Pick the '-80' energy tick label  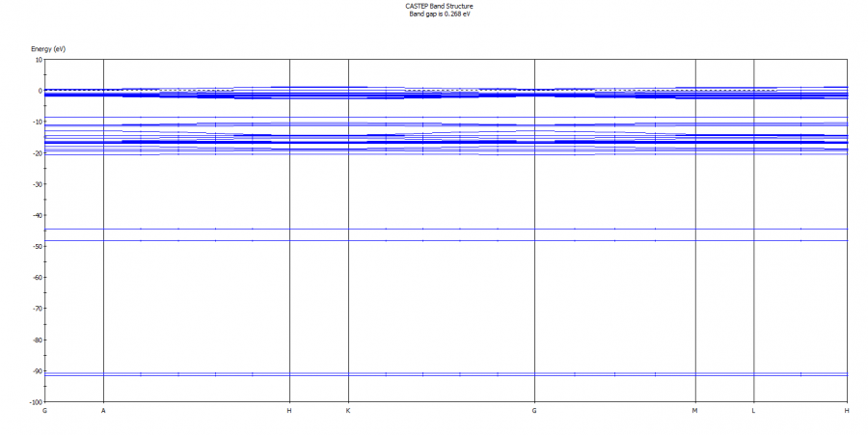coord(37,340)
